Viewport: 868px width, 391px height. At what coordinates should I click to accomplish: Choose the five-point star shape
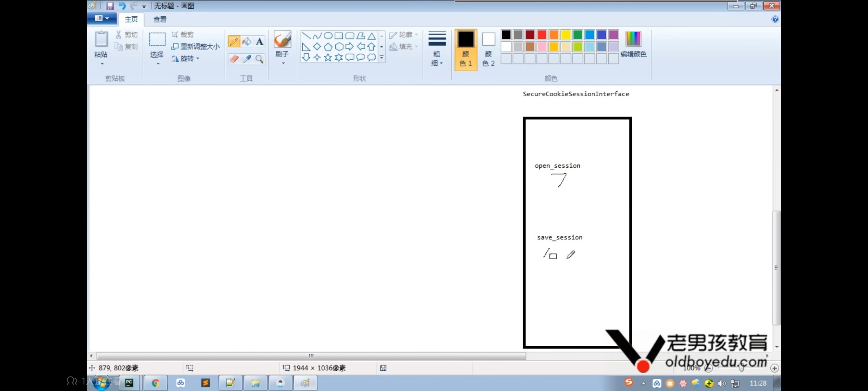(328, 58)
